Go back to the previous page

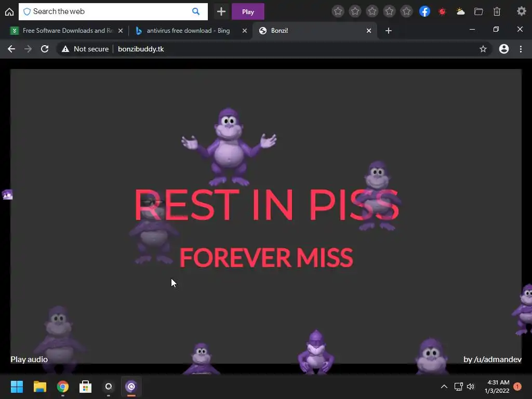(x=11, y=49)
